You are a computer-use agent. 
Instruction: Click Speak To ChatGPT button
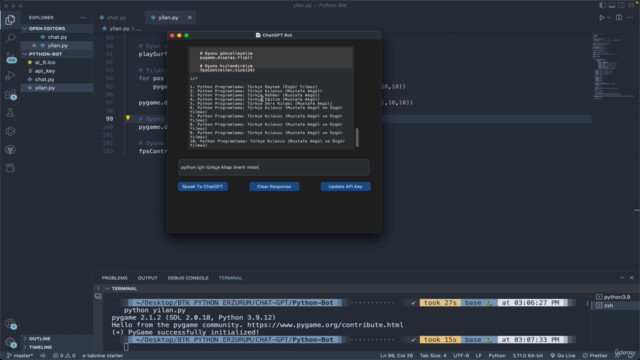pyautogui.click(x=202, y=187)
